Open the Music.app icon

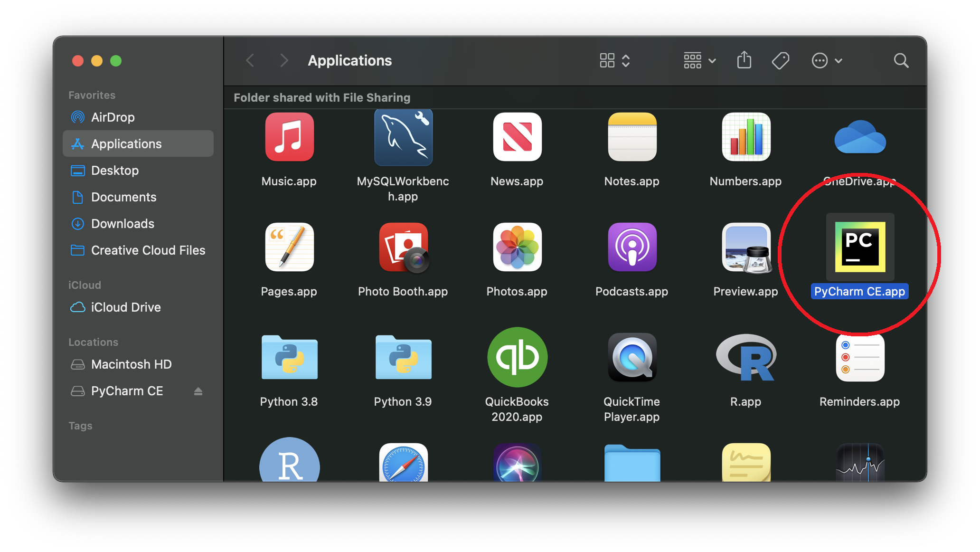point(289,137)
